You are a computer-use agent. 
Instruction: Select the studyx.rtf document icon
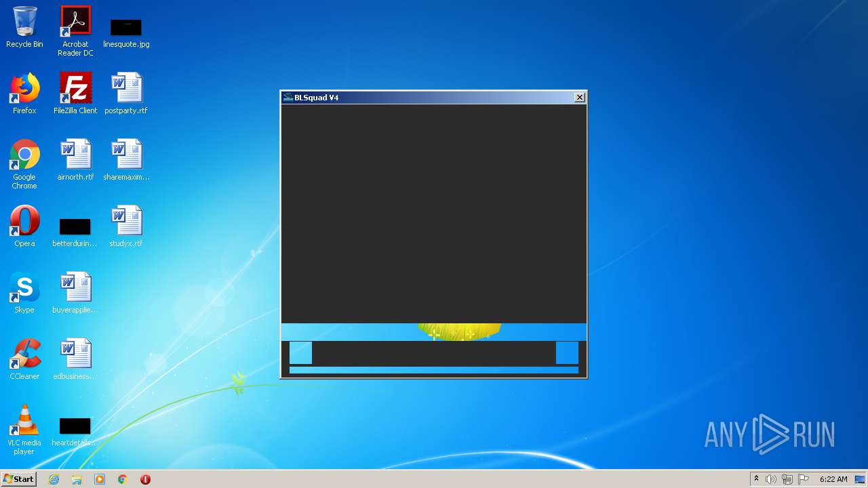[x=126, y=226]
